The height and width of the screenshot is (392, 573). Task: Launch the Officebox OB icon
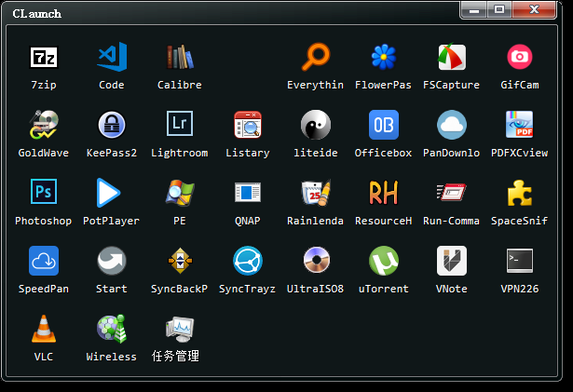pyautogui.click(x=383, y=125)
